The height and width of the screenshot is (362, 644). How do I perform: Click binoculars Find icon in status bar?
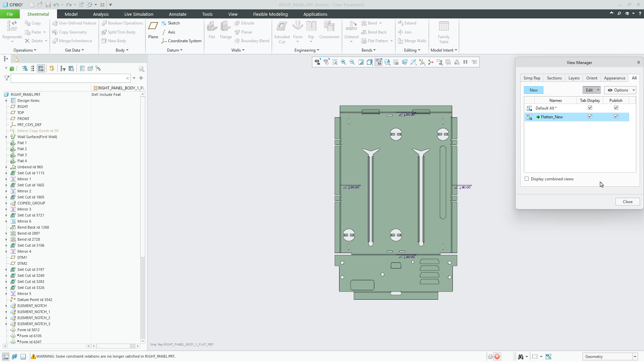(x=521, y=357)
